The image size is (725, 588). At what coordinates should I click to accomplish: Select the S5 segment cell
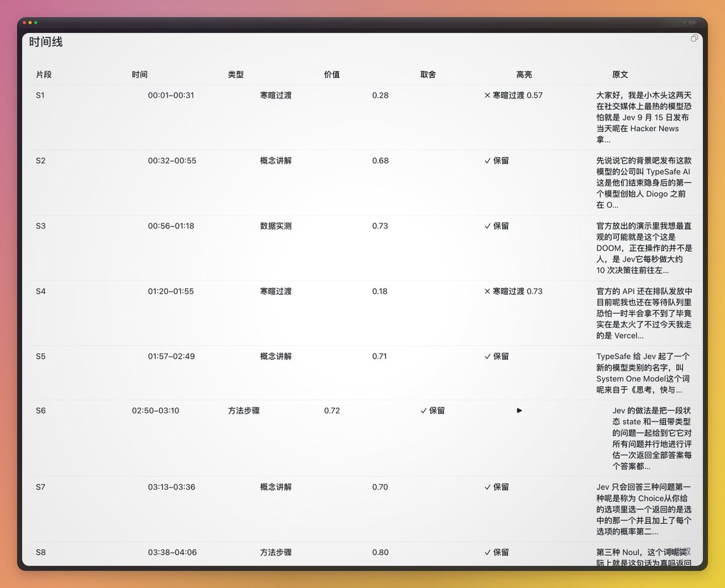[x=40, y=357]
